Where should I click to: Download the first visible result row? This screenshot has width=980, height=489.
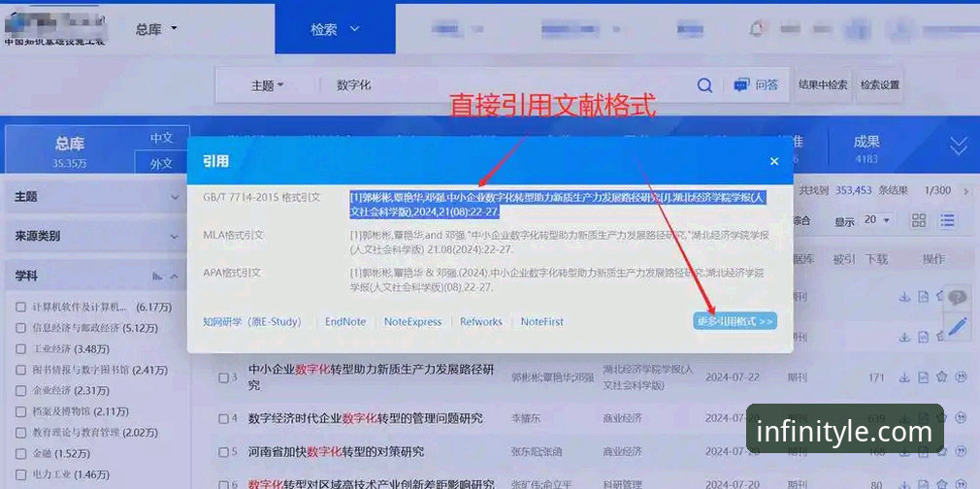904,297
